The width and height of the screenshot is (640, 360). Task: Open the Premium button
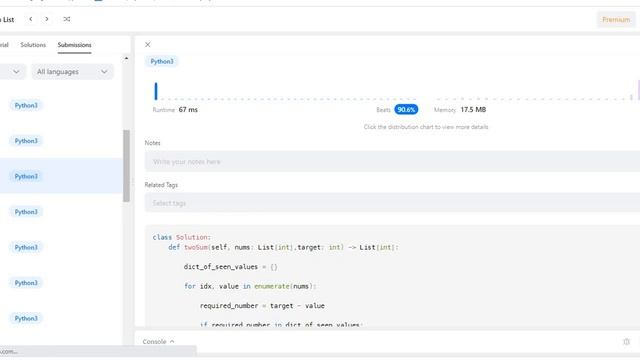(x=616, y=20)
